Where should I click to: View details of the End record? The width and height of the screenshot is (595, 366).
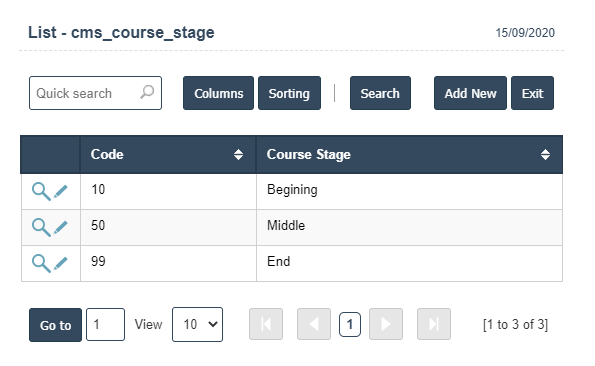[41, 263]
